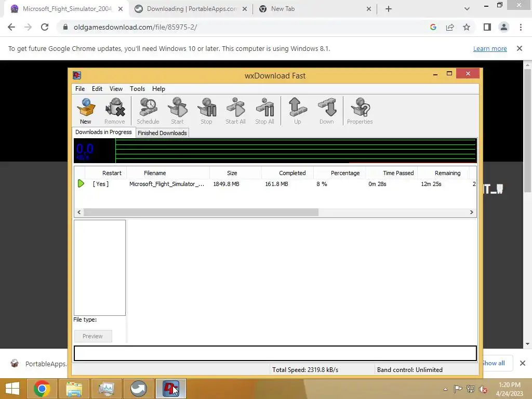The width and height of the screenshot is (532, 399).
Task: Move download Down in queue
Action: [327, 111]
